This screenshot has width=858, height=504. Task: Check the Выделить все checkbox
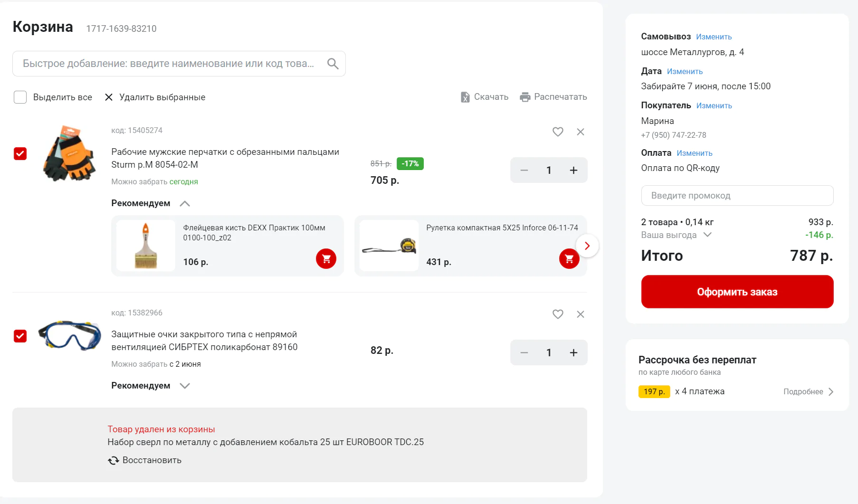point(20,97)
